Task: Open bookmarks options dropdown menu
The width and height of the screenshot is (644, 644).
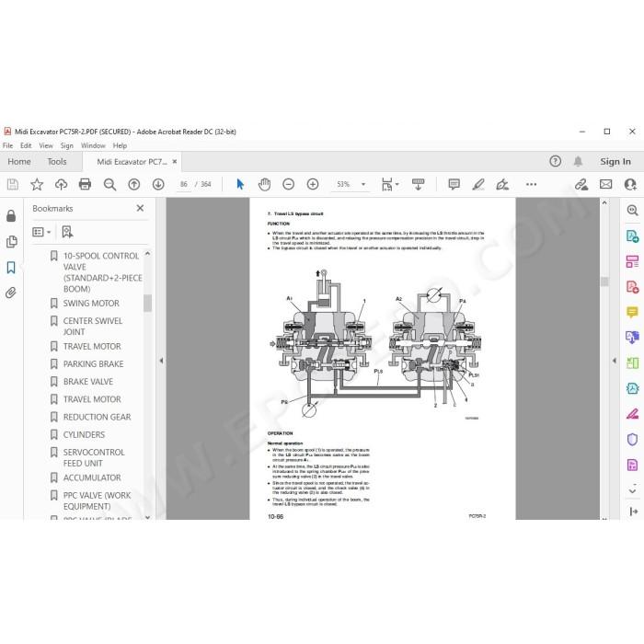Action: pos(41,232)
